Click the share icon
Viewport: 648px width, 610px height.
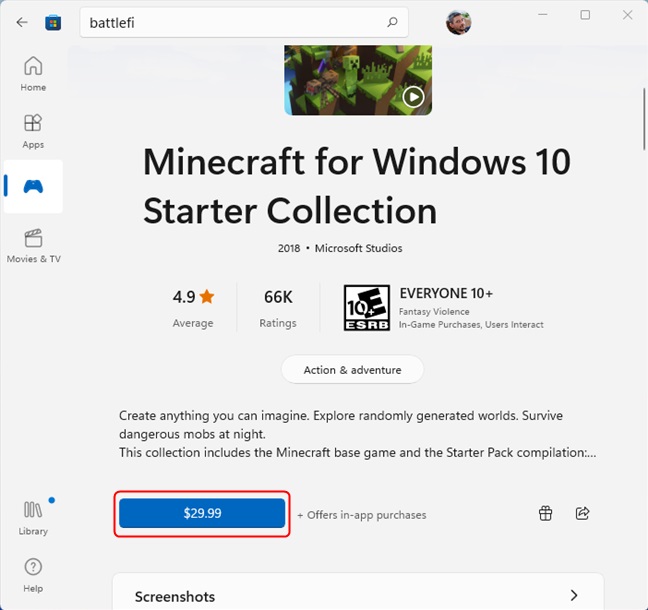582,513
